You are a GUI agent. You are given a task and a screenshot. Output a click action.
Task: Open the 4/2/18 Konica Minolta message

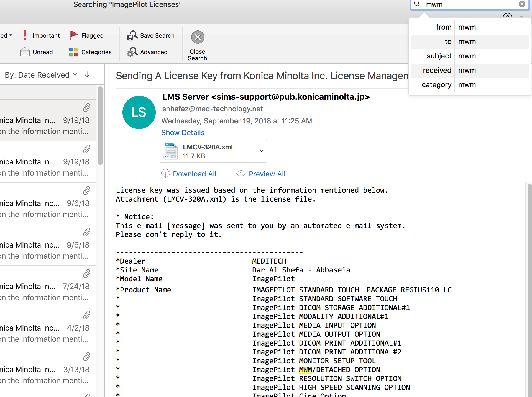[48, 328]
